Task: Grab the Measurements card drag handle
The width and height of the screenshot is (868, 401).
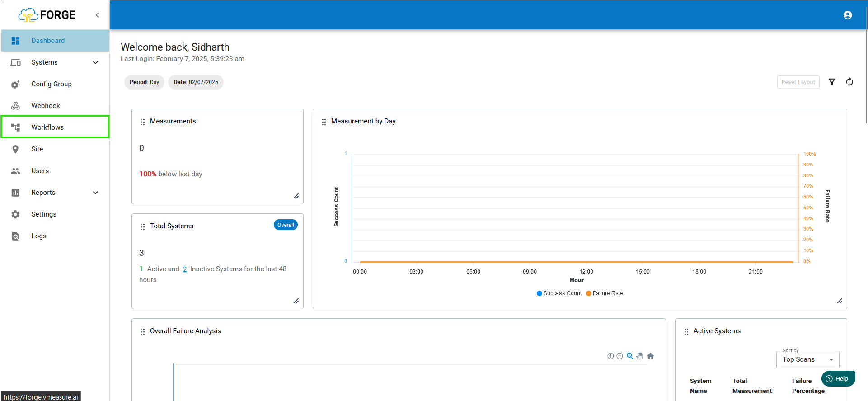Action: pyautogui.click(x=143, y=122)
